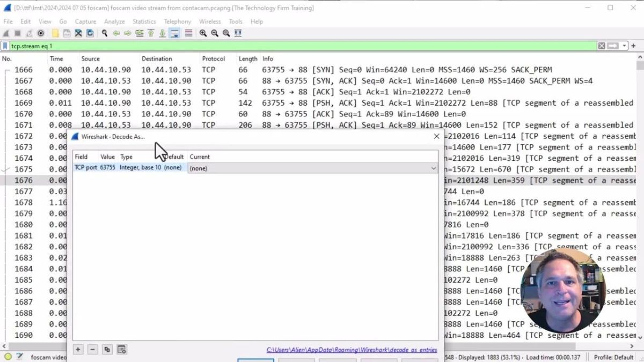Go forward in packet history
The height and width of the screenshot is (362, 644).
pyautogui.click(x=128, y=33)
